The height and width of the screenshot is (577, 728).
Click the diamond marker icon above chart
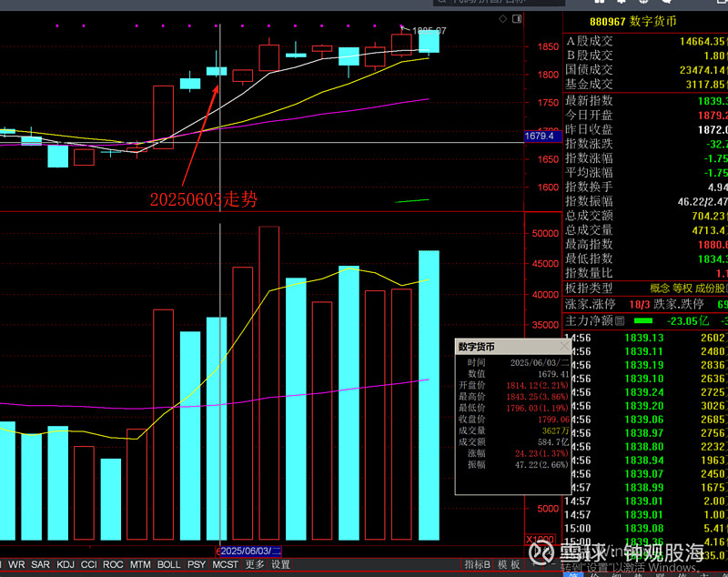coord(503,18)
